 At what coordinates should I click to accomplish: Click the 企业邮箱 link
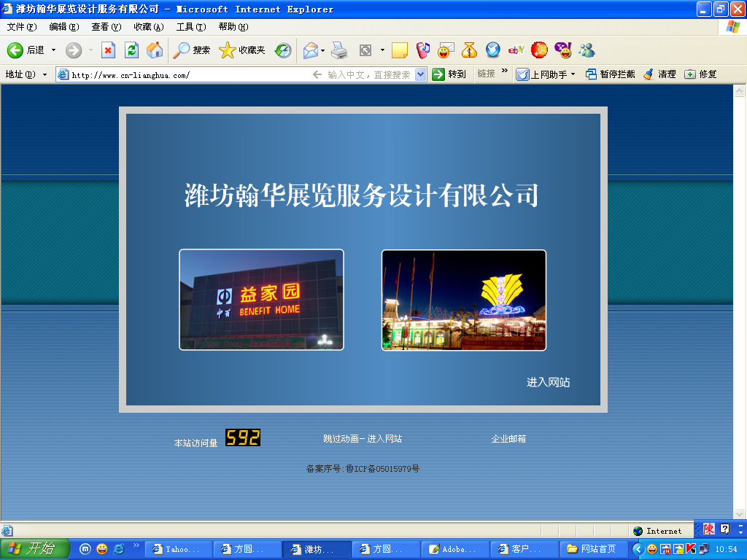(x=508, y=439)
